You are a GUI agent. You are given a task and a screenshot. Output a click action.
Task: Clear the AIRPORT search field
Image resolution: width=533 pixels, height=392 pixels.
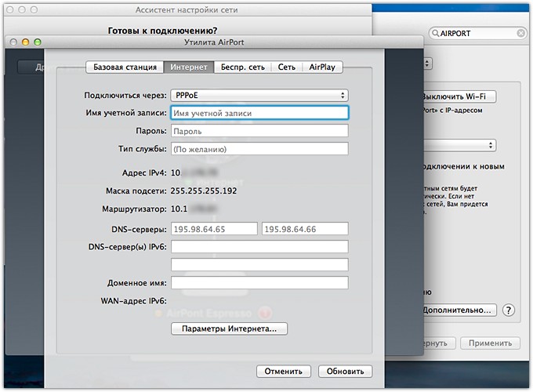pyautogui.click(x=520, y=33)
